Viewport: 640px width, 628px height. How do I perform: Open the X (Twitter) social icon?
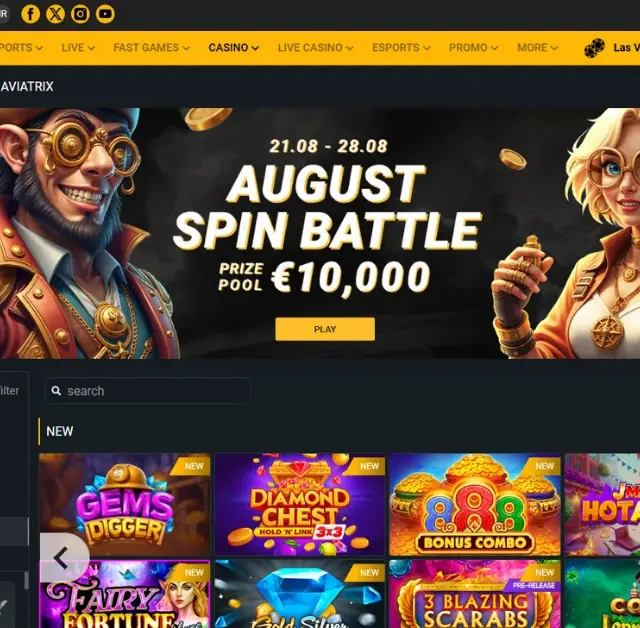click(x=56, y=14)
